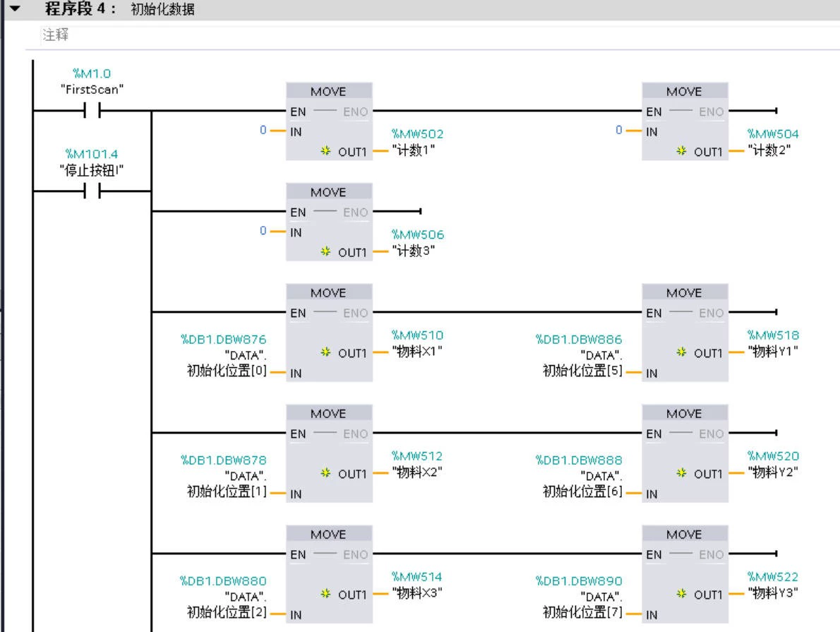Select the %MW512 物料X2 output operand

(x=417, y=464)
